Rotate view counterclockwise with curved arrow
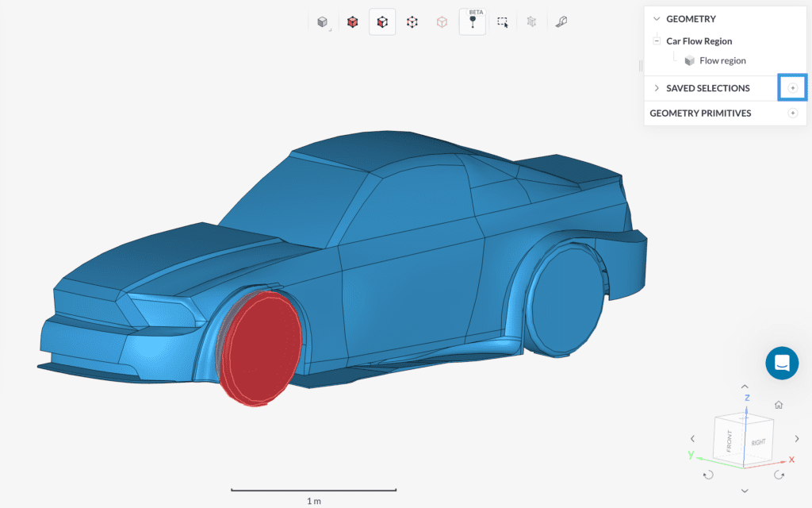Viewport: 812px width, 508px height. 708,474
